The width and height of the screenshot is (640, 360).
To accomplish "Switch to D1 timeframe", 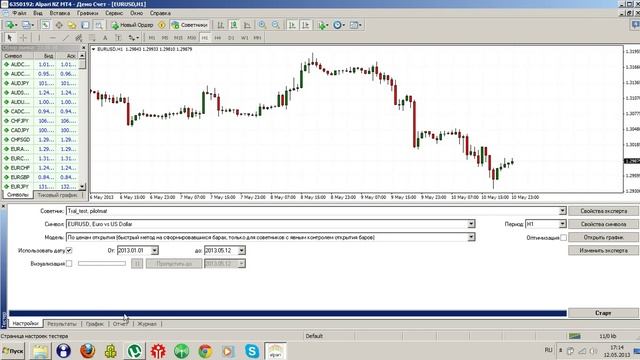I will click(x=231, y=38).
